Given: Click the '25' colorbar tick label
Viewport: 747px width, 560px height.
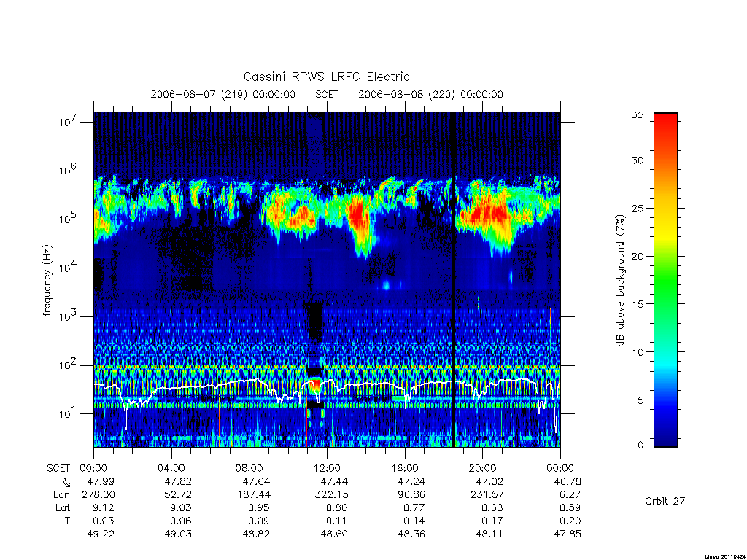Looking at the screenshot, I should click(x=638, y=208).
